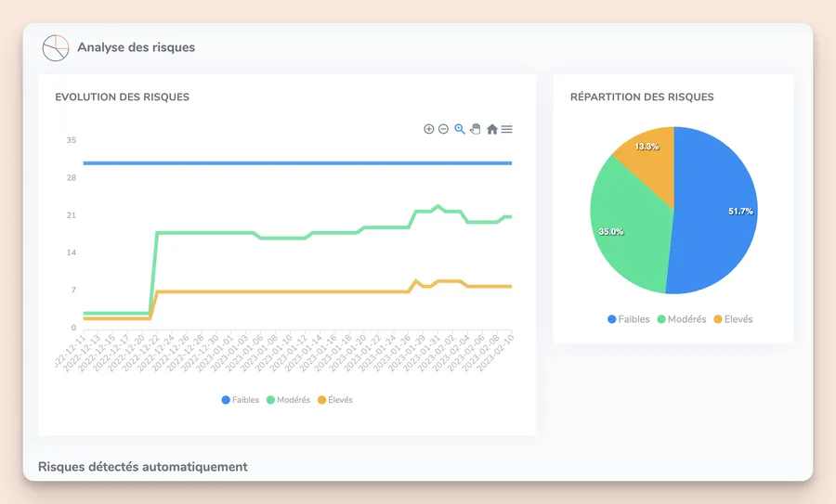This screenshot has width=836, height=504.
Task: Click the 2023-02-10 date axis label
Action: (x=495, y=353)
